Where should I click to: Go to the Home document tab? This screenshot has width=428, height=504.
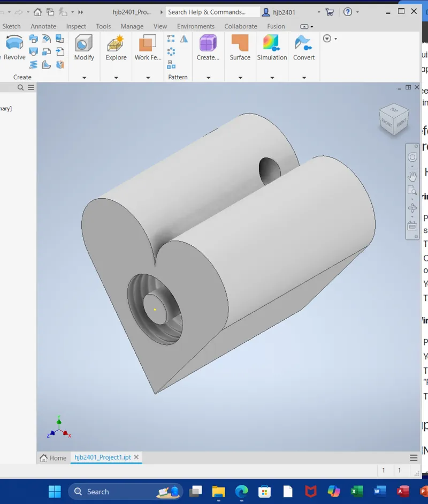[53, 458]
